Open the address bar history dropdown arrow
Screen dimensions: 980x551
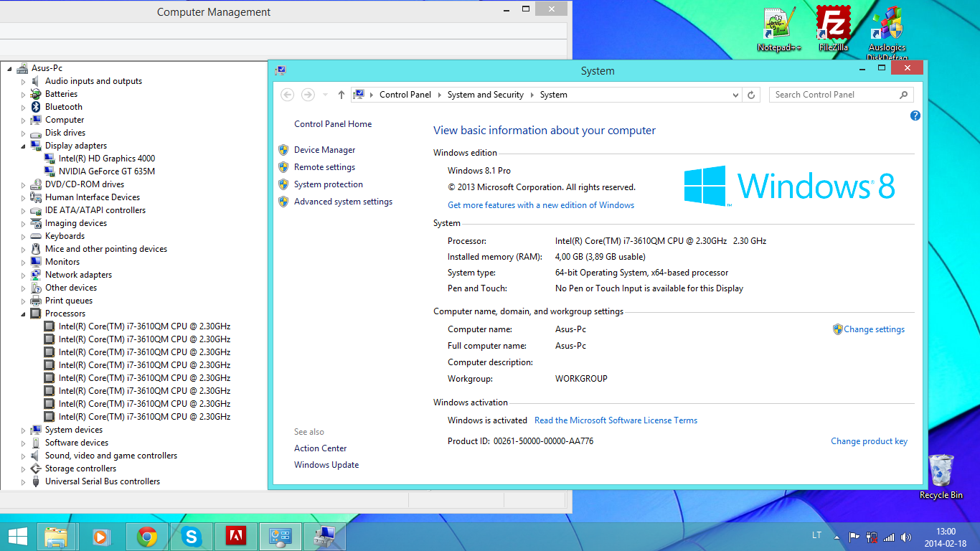tap(735, 95)
